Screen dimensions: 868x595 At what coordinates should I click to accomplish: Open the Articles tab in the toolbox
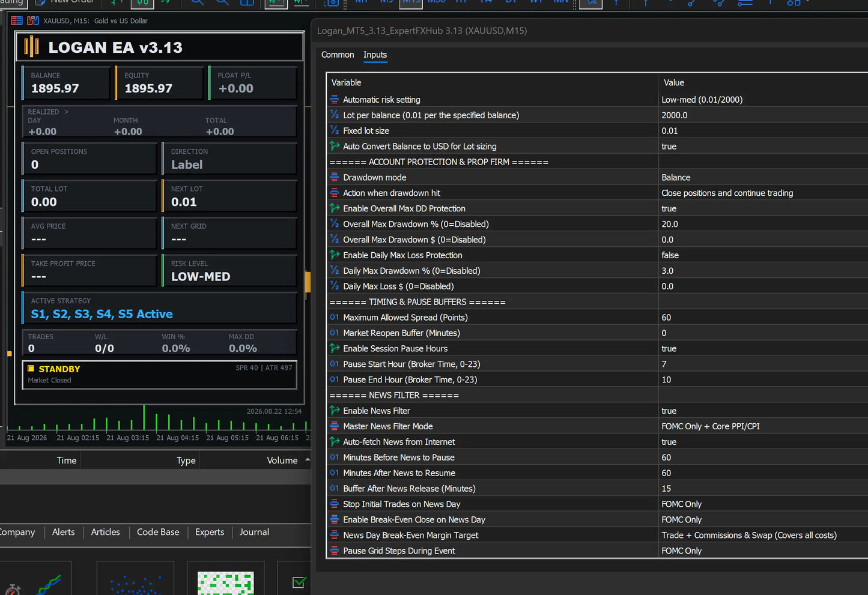[105, 532]
